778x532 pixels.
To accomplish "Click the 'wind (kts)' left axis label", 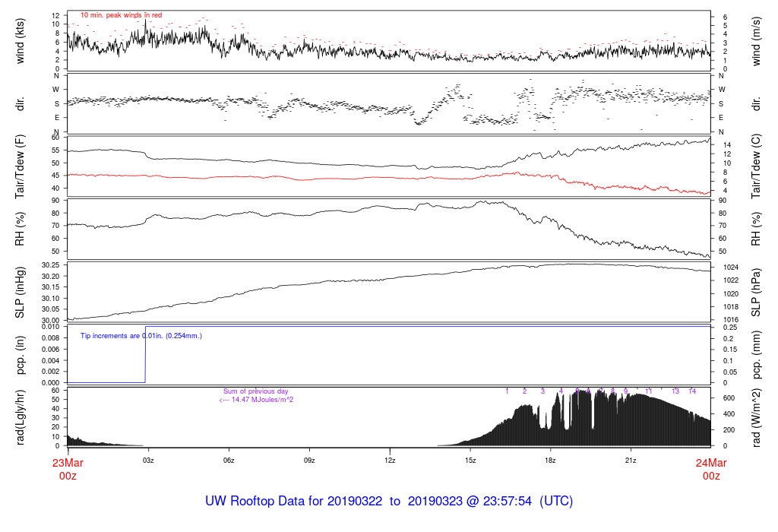I will point(21,41).
